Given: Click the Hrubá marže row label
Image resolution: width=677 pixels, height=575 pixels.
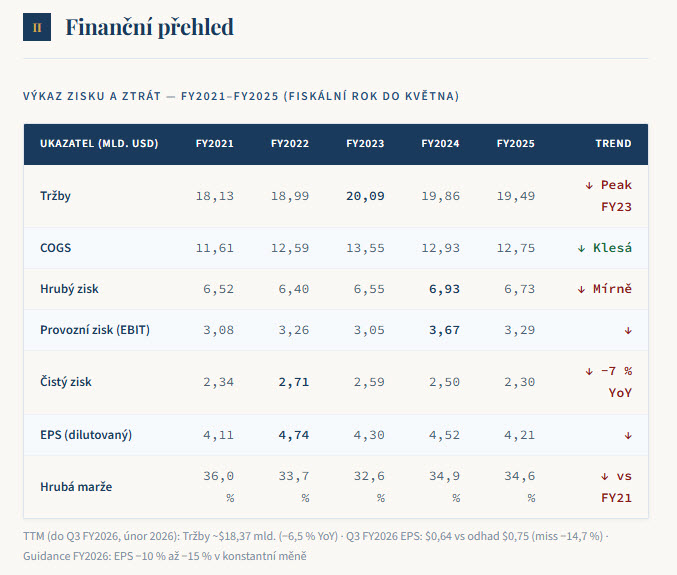Looking at the screenshot, I should click(x=76, y=487).
